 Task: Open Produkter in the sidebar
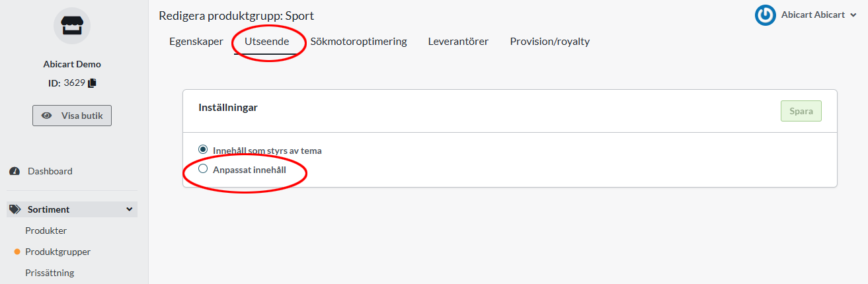point(46,231)
